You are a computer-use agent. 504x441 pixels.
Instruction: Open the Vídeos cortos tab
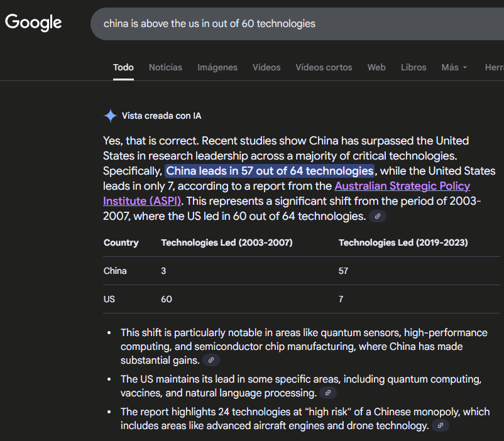click(x=324, y=67)
